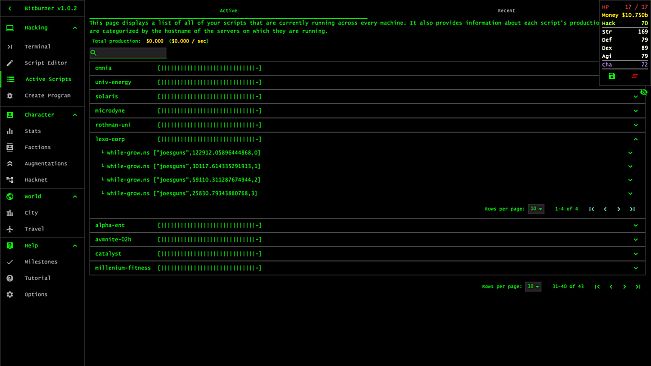Viewport: 651px width, 366px height.
Task: Click the Money $10.750b overview value
Action: tap(635, 15)
